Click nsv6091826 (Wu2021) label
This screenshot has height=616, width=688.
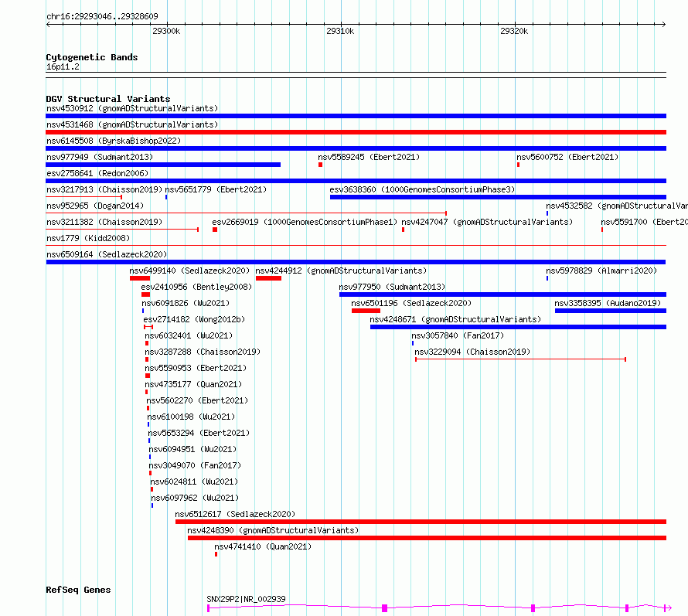(x=186, y=303)
